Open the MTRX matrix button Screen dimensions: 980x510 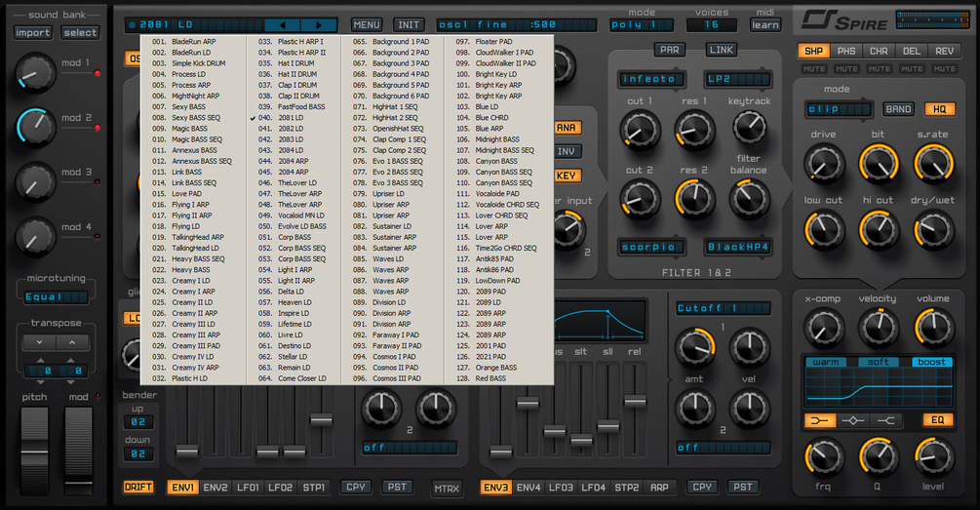tap(447, 489)
